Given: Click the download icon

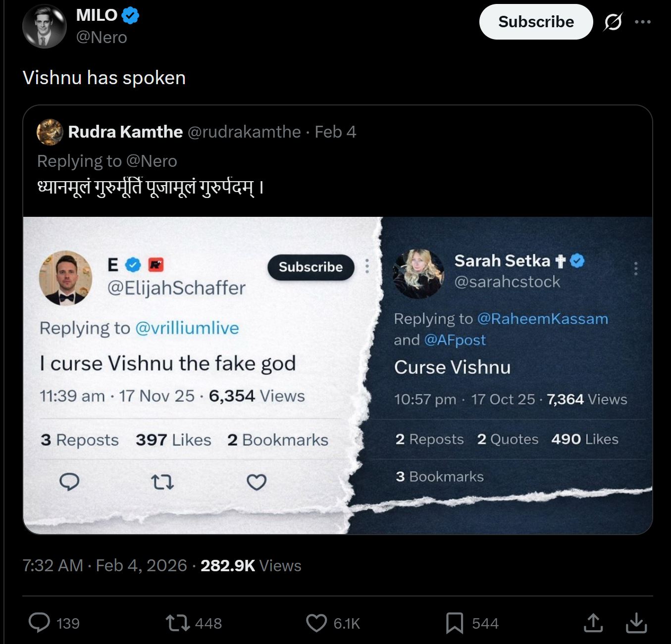Looking at the screenshot, I should coord(636,623).
